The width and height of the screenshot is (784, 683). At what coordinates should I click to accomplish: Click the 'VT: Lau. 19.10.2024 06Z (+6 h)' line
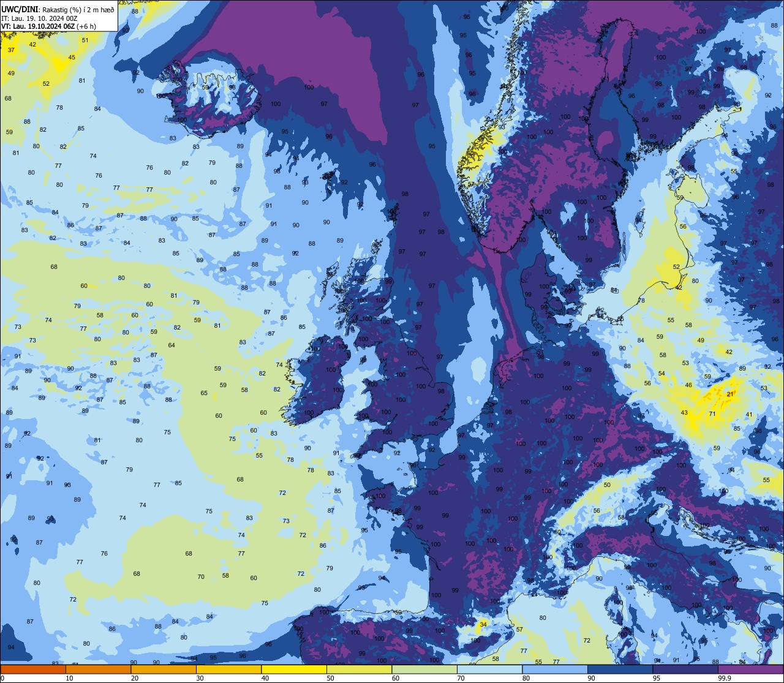[x=48, y=26]
